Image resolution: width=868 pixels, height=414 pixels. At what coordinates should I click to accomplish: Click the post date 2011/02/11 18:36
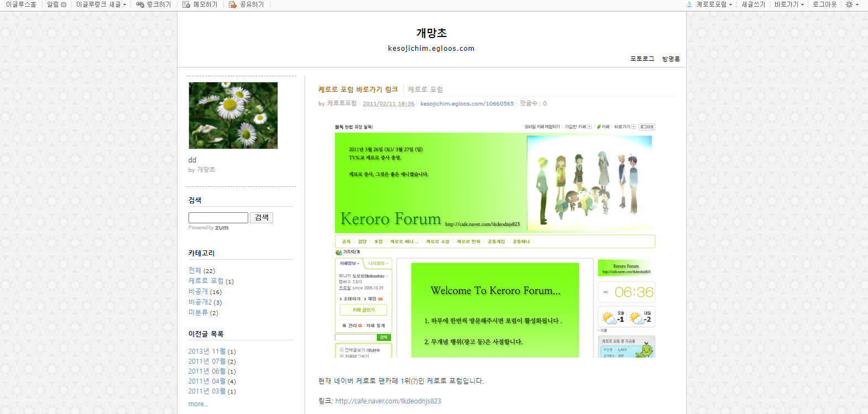point(388,103)
